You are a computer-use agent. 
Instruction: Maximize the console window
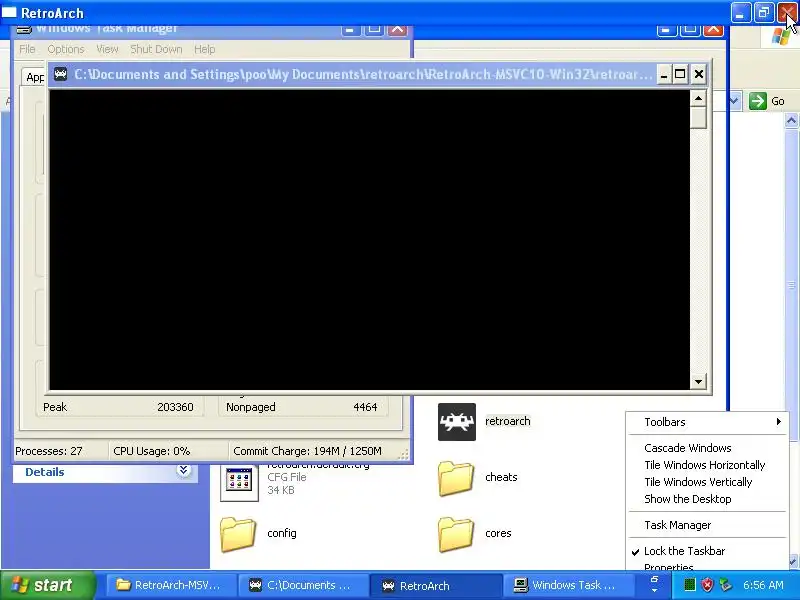click(680, 74)
